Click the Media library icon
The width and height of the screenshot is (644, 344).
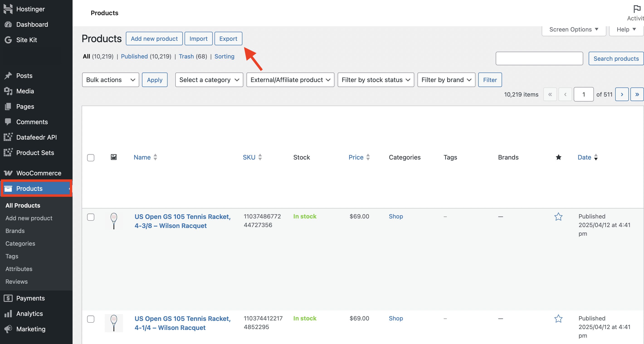(8, 91)
